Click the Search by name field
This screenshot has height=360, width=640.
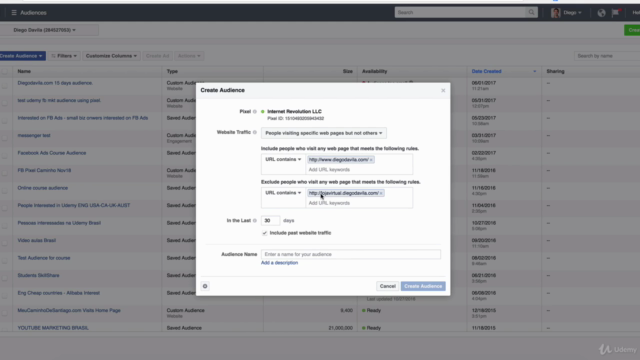607,56
